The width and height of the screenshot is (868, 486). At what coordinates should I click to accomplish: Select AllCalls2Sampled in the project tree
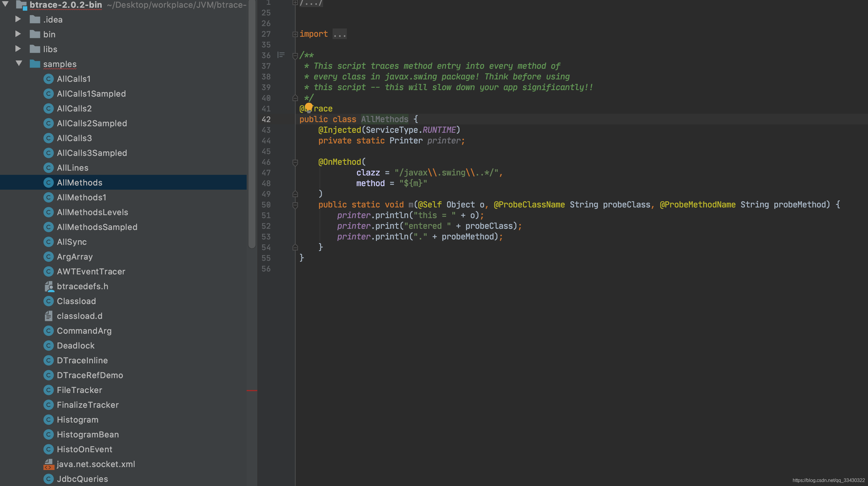coord(92,123)
